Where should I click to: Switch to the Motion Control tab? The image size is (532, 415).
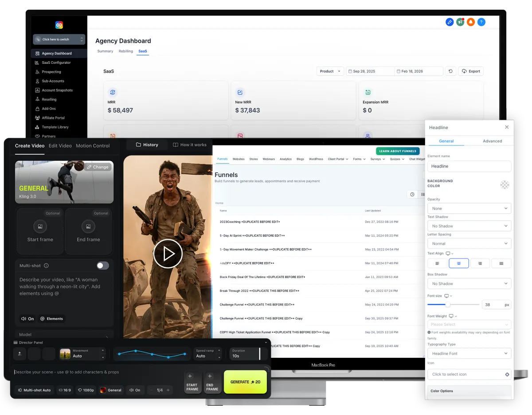click(93, 145)
